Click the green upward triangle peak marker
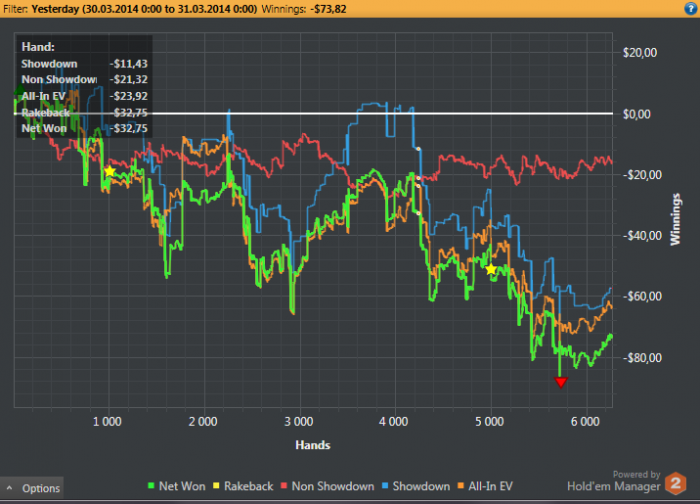700x504 pixels. coord(20,90)
